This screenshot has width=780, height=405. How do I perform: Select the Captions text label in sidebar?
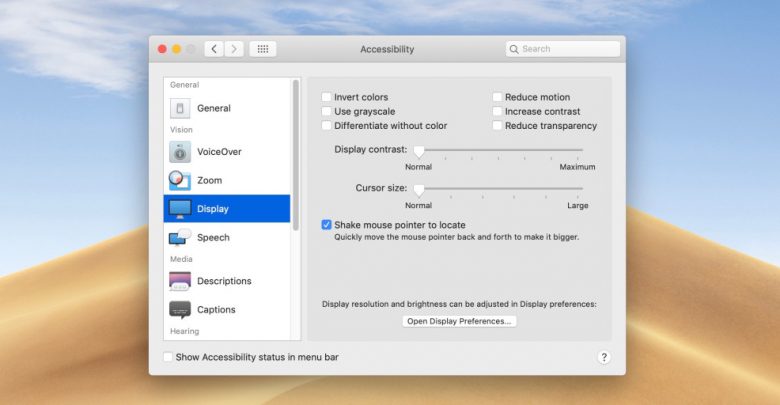pos(216,309)
